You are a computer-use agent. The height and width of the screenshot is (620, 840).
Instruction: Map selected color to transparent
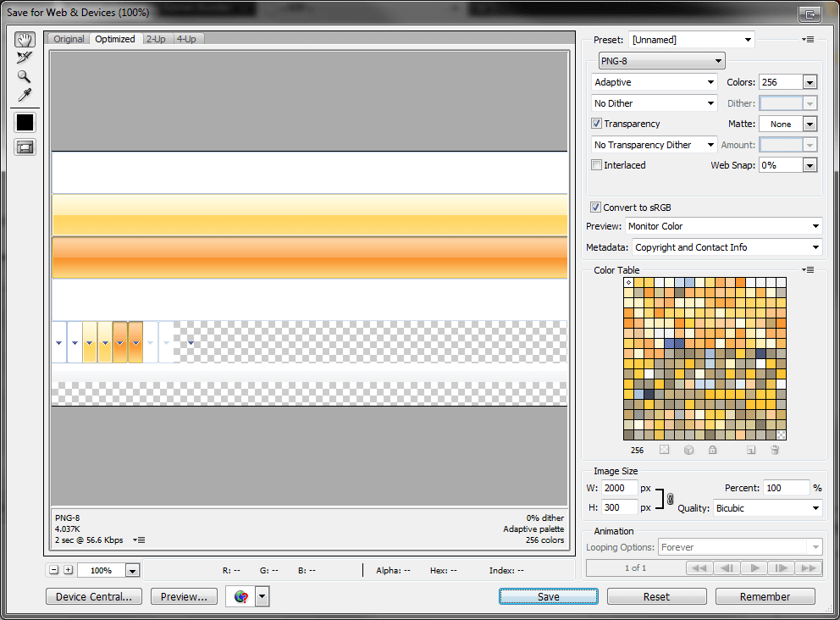click(x=665, y=450)
